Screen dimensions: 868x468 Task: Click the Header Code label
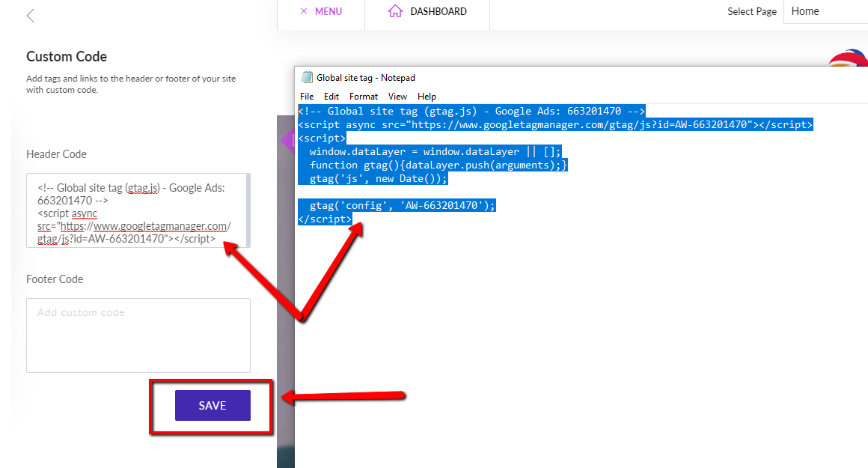pos(56,154)
